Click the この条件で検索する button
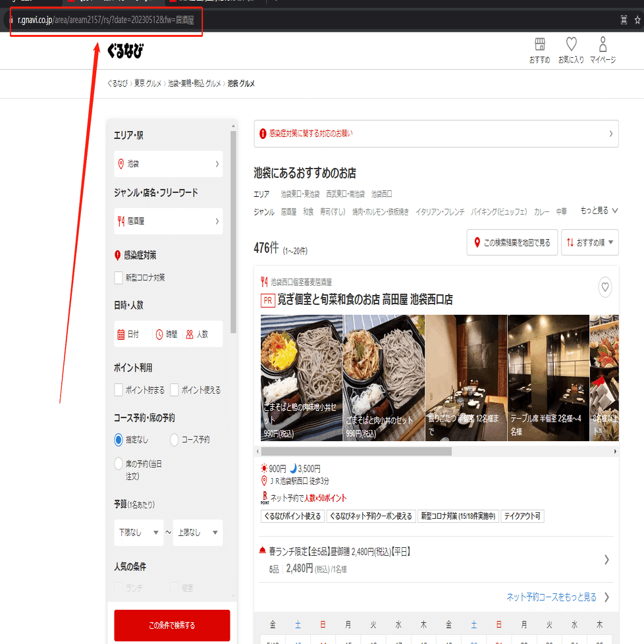The height and width of the screenshot is (644, 644). 172,625
